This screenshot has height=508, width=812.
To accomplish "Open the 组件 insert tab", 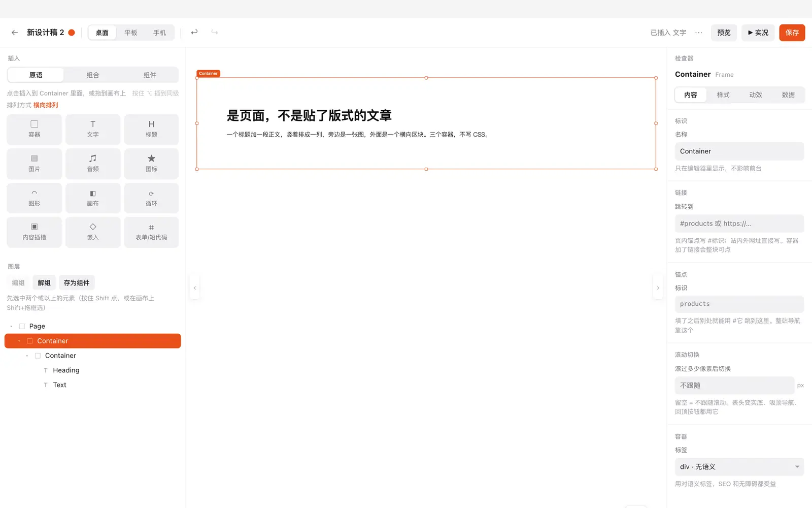I will pyautogui.click(x=150, y=75).
